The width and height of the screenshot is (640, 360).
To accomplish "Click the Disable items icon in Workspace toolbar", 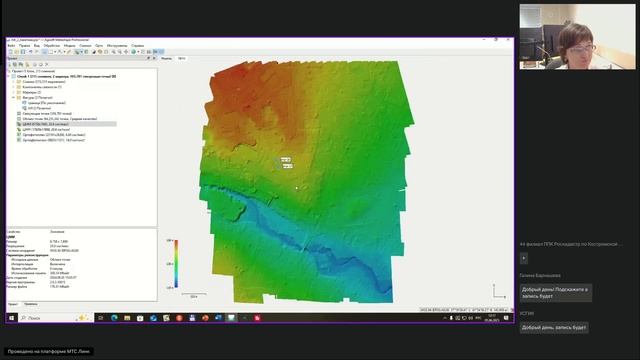I will [x=40, y=64].
